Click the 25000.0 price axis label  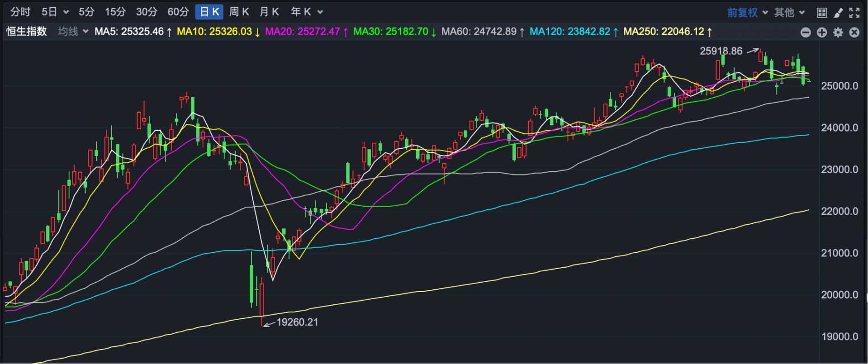coord(840,86)
